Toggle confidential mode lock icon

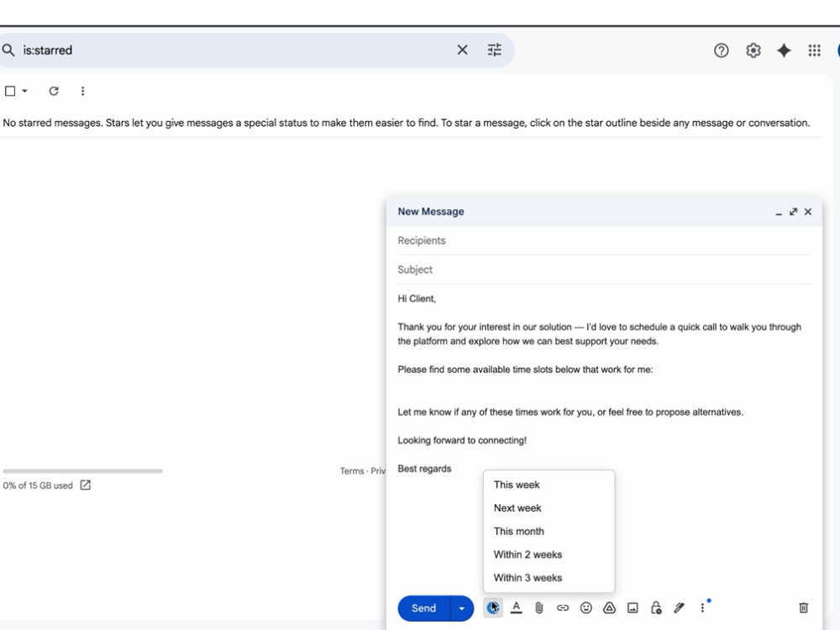[656, 607]
